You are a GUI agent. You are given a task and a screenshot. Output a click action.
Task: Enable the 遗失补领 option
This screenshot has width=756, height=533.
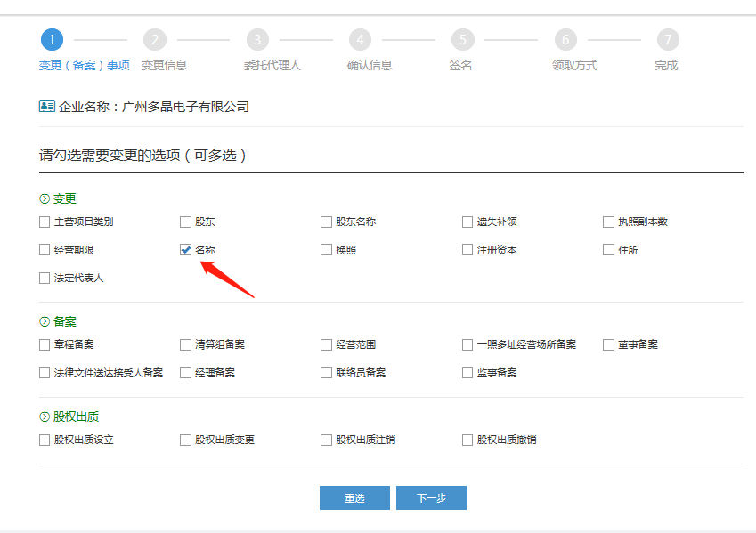click(467, 222)
